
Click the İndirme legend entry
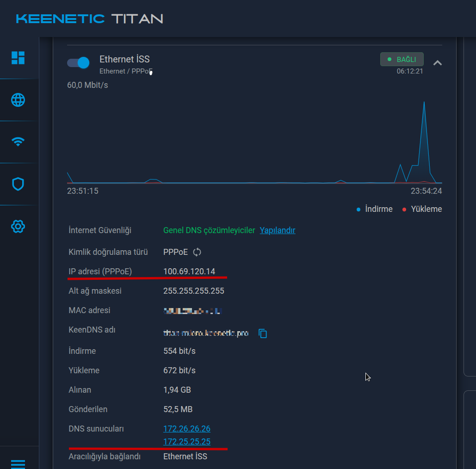click(375, 209)
